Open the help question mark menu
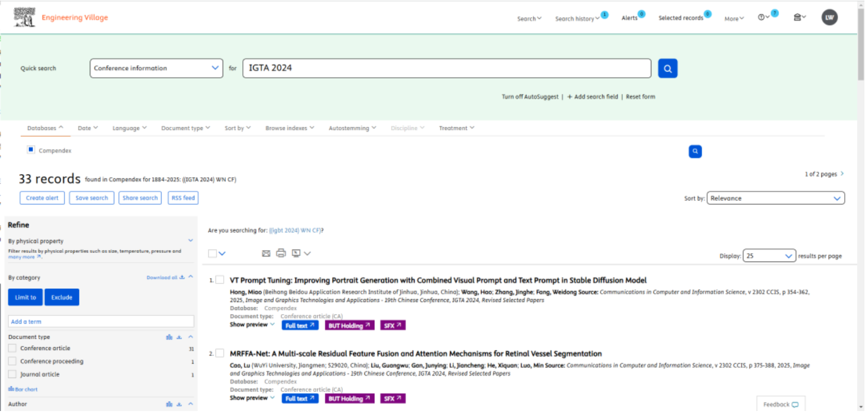This screenshot has width=868, height=414. [x=763, y=17]
